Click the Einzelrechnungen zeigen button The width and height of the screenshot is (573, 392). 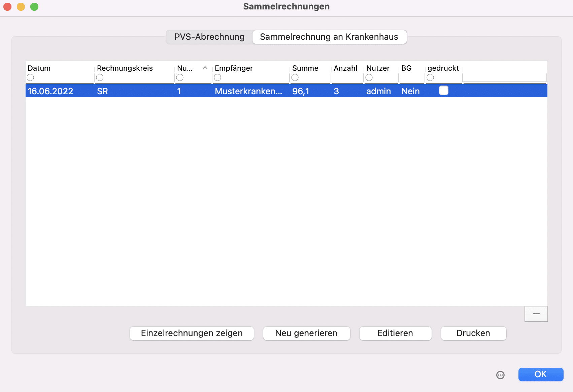tap(192, 333)
